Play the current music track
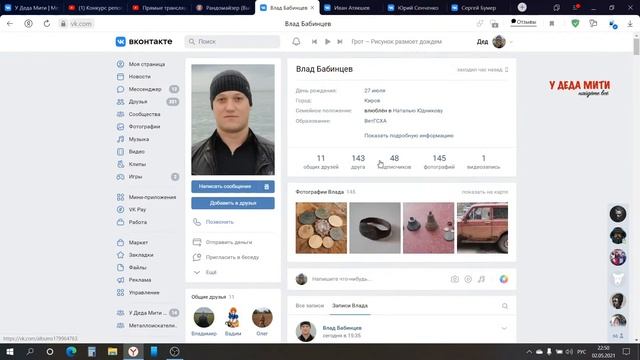 [x=327, y=42]
